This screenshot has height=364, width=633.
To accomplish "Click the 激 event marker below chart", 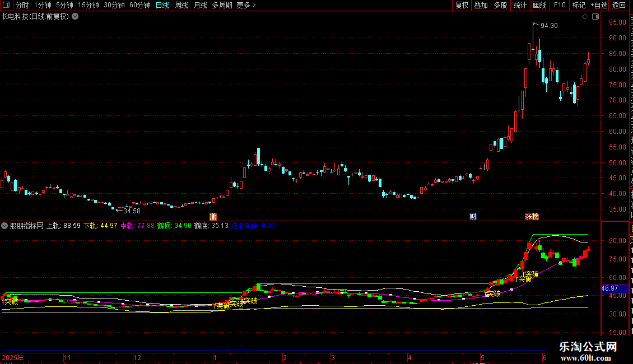I will tap(213, 217).
